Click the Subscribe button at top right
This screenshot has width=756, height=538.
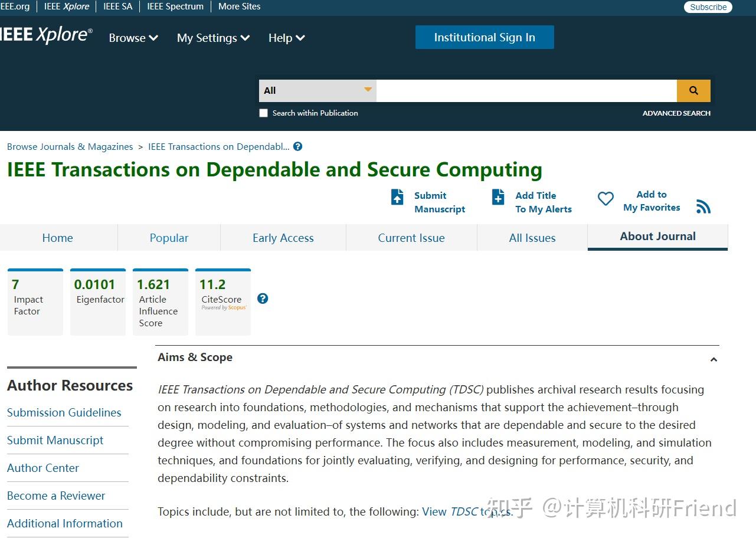point(707,7)
